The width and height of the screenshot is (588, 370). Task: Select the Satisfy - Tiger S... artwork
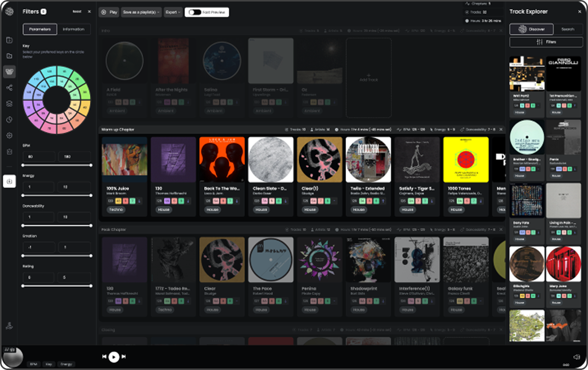pyautogui.click(x=417, y=160)
